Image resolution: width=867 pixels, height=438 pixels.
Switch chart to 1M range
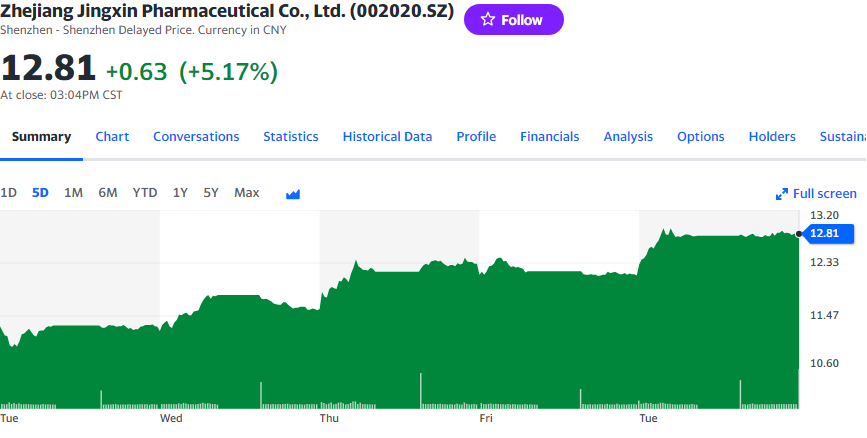pyautogui.click(x=73, y=193)
